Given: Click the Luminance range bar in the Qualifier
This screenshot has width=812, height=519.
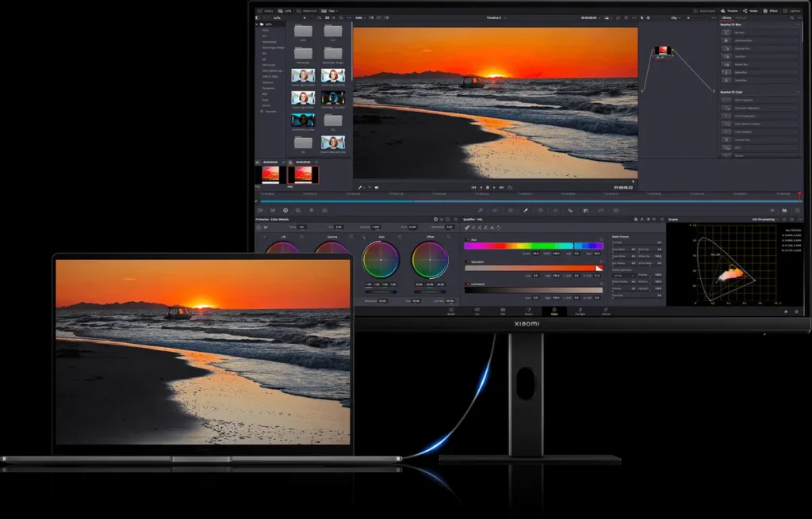Looking at the screenshot, I should 534,290.
